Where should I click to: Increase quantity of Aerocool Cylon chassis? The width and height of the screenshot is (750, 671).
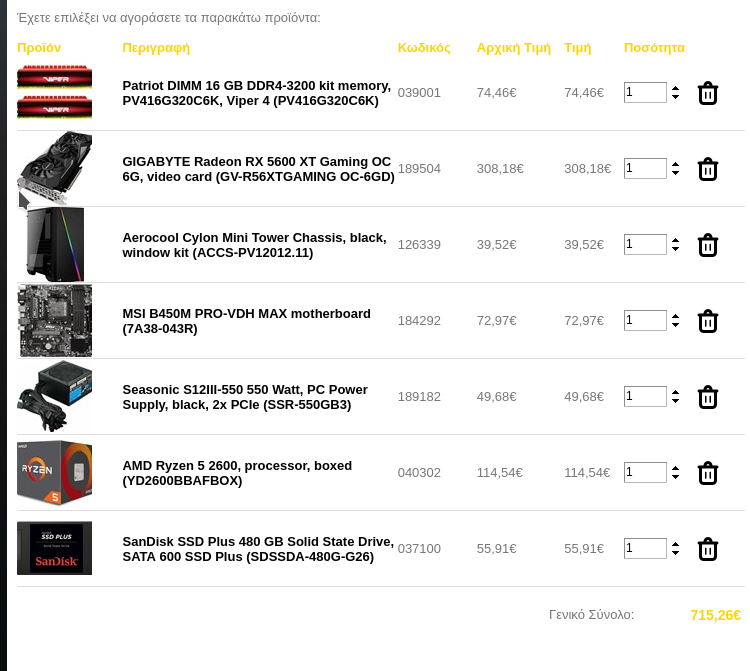675,240
